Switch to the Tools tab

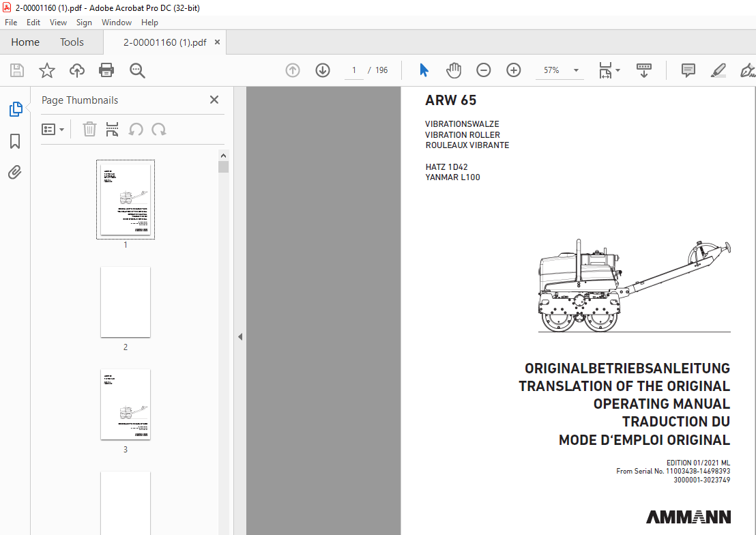(x=72, y=42)
